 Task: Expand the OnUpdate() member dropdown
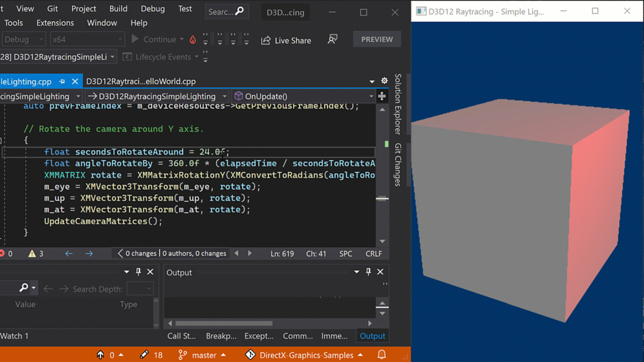point(371,97)
